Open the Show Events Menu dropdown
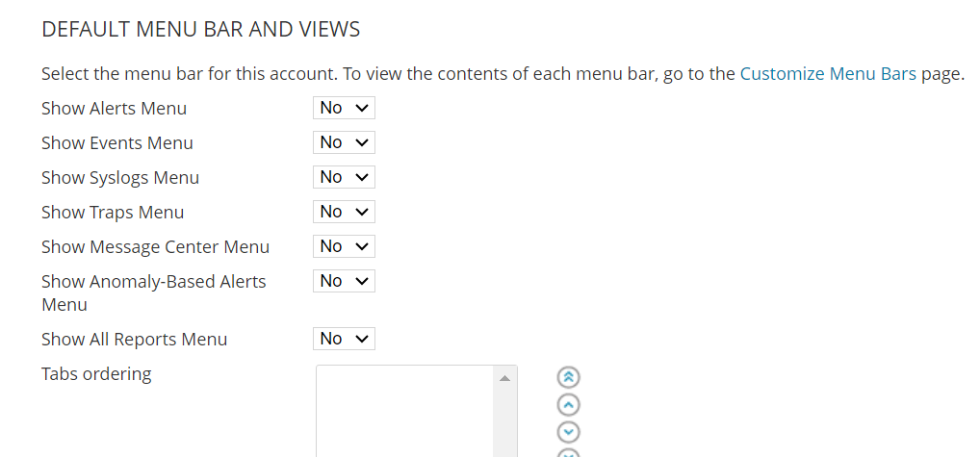This screenshot has width=980, height=457. (x=344, y=142)
